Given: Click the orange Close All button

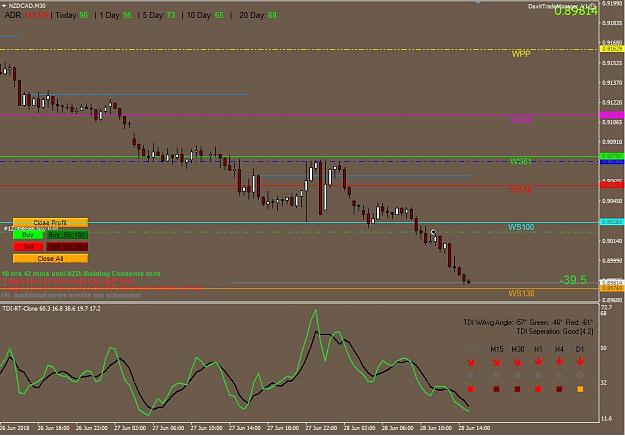Looking at the screenshot, I should 50,259.
